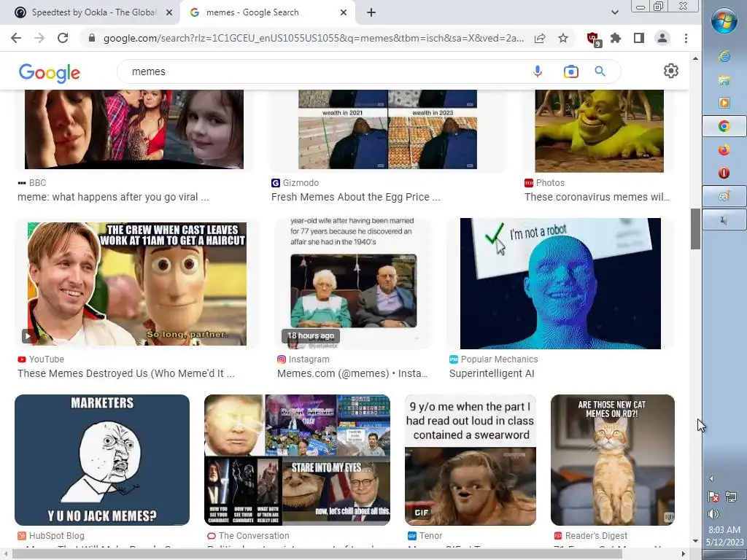The image size is (747, 560).
Task: Expand the tab search chevron
Action: coord(614,12)
